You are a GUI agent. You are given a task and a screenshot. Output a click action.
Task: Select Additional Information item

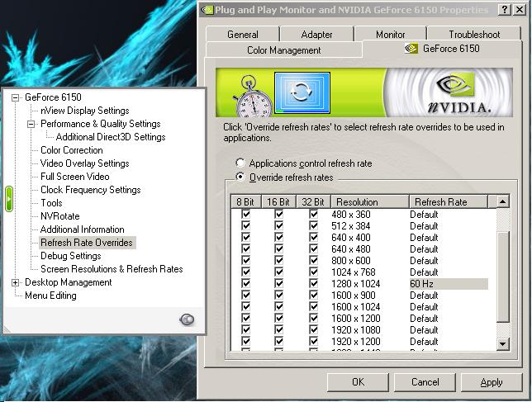(83, 229)
